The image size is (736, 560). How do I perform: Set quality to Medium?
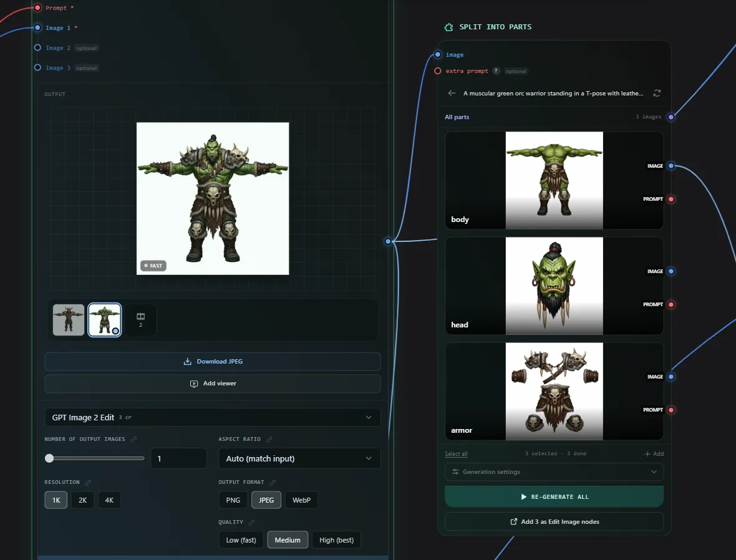tap(288, 540)
